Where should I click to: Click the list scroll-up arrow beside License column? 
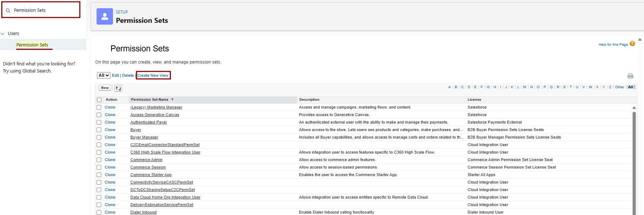(634, 107)
